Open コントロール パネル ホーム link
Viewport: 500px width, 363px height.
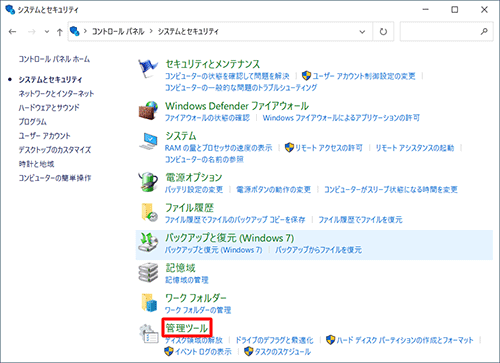[54, 59]
